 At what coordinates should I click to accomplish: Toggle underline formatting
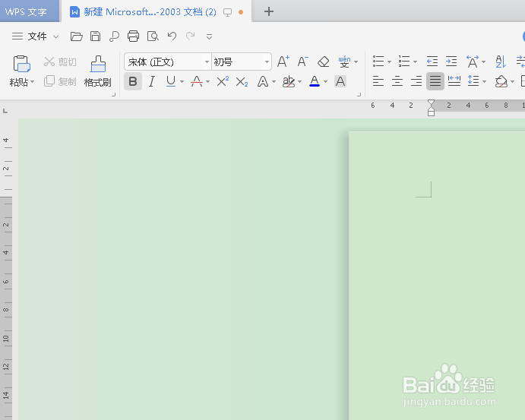click(171, 81)
